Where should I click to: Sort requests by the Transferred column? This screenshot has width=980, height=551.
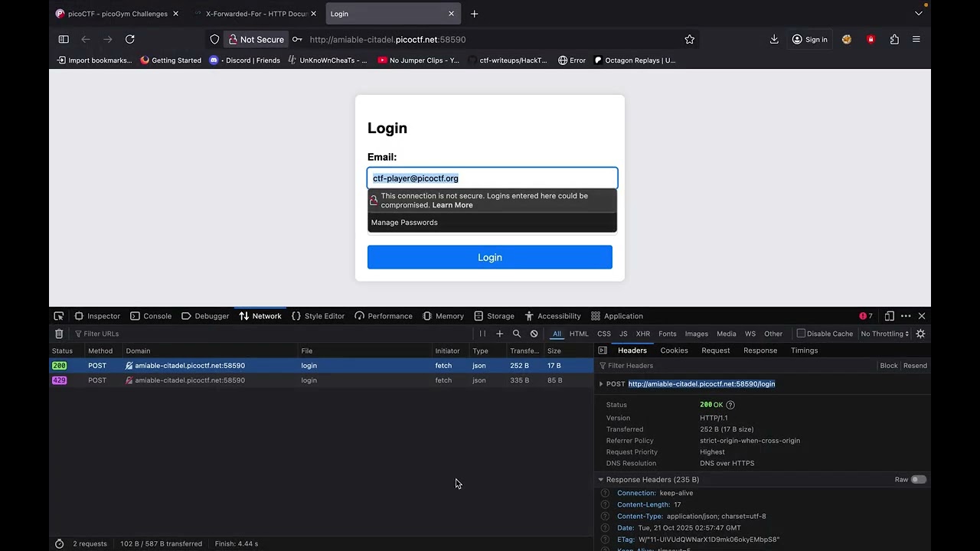coord(524,351)
